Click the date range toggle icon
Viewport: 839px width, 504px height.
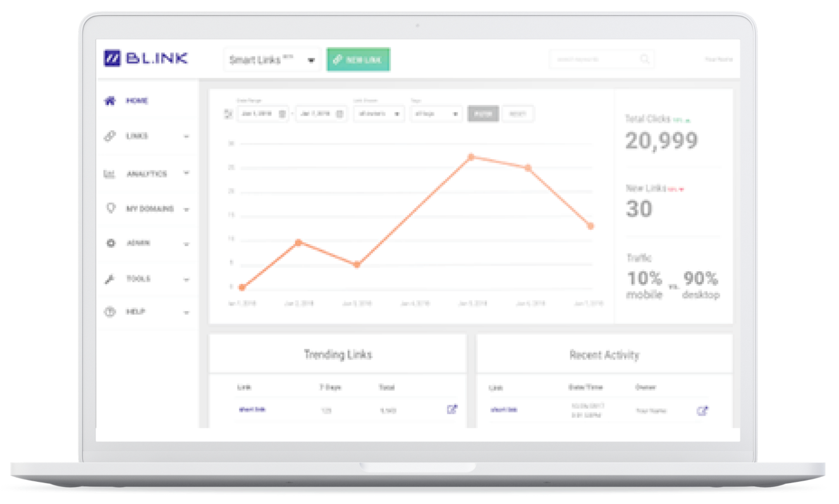228,114
